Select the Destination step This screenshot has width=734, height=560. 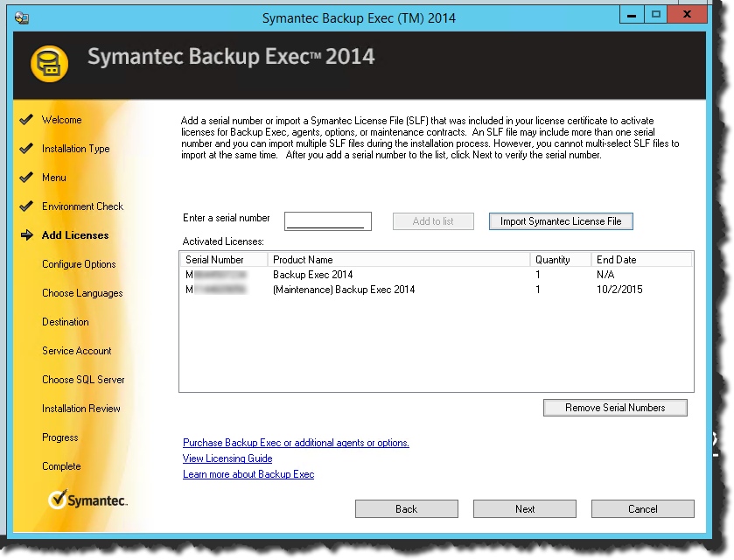pyautogui.click(x=65, y=322)
